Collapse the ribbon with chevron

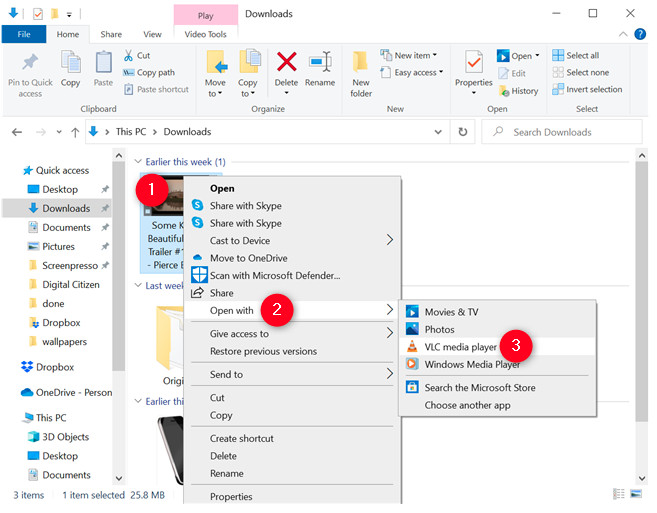tap(623, 34)
